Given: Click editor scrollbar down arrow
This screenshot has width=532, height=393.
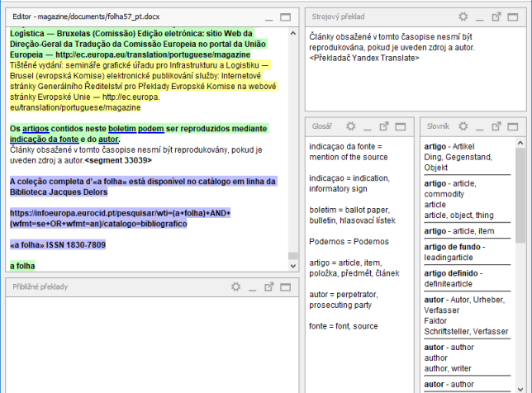Looking at the screenshot, I should point(293,266).
